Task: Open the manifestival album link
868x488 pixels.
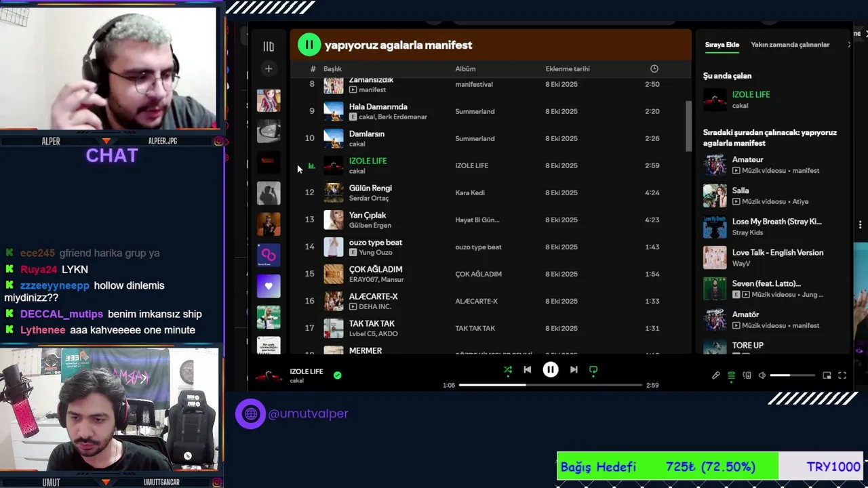Action: pos(474,84)
